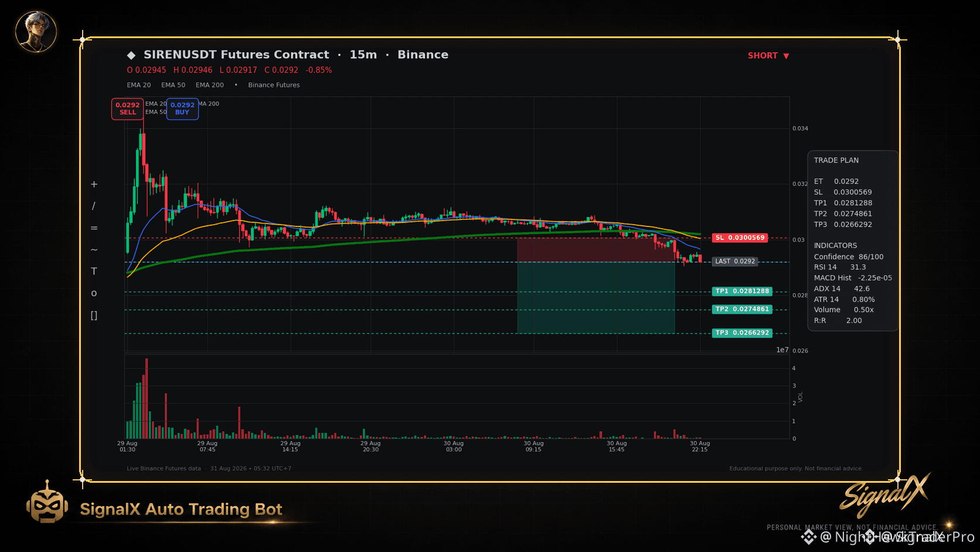Screen dimensions: 980x552
Task: Select the green TP2 0.0274861 chart tag
Action: click(742, 309)
